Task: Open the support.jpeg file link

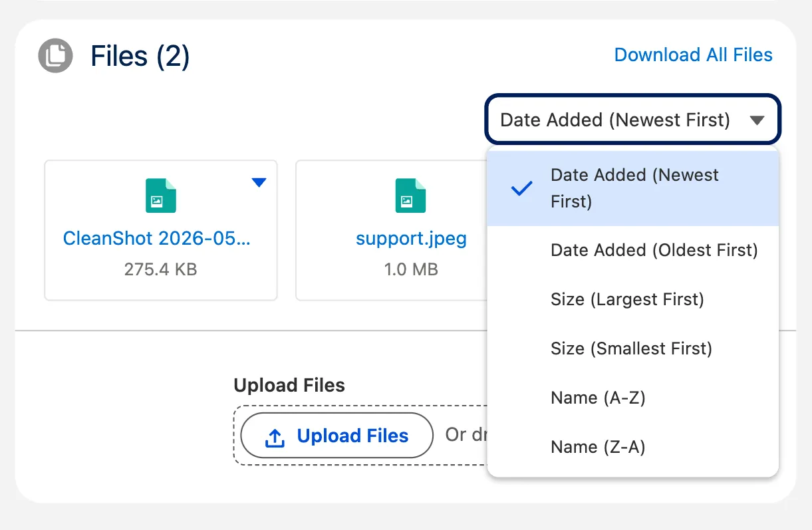Action: [411, 239]
